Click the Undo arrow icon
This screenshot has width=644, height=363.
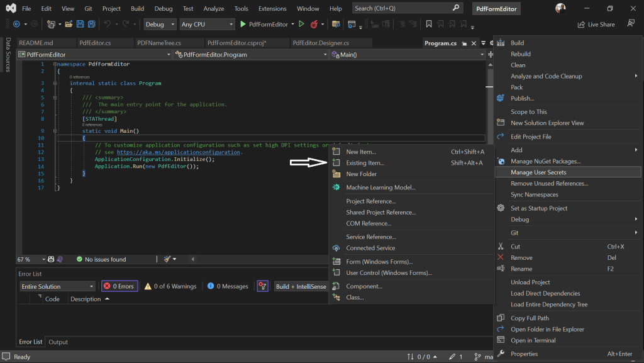click(107, 25)
